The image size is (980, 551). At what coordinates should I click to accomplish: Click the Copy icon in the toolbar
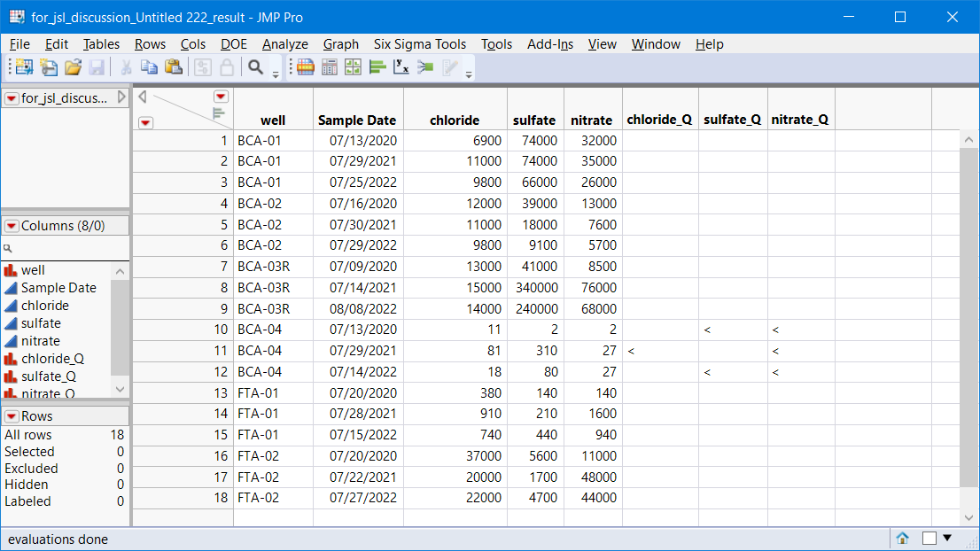pyautogui.click(x=149, y=66)
